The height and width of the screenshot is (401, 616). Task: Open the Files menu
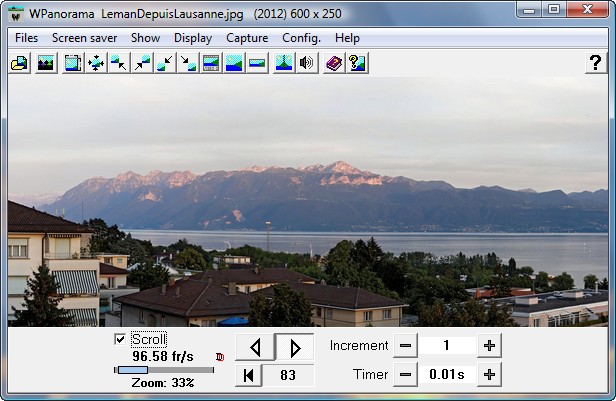pyautogui.click(x=27, y=38)
